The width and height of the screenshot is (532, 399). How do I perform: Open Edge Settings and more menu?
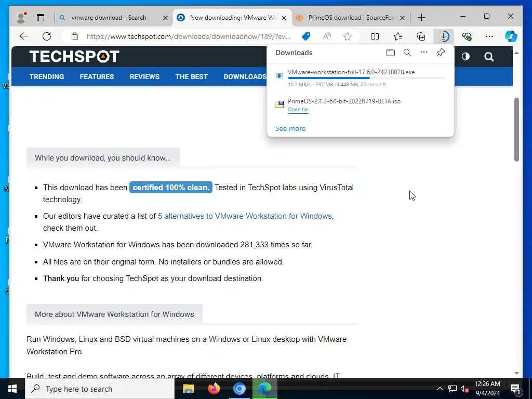489,36
